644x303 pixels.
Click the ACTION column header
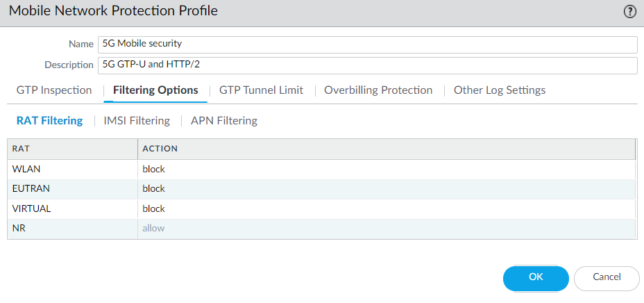[386, 149]
